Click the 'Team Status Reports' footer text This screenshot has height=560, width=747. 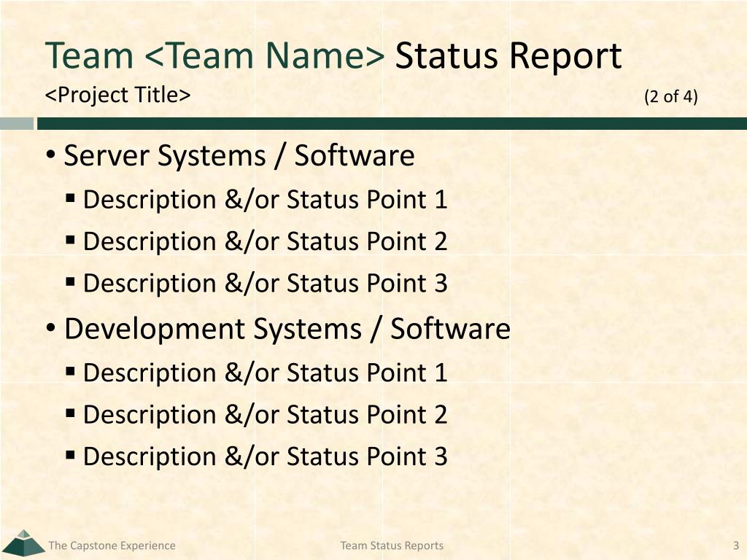click(x=392, y=545)
